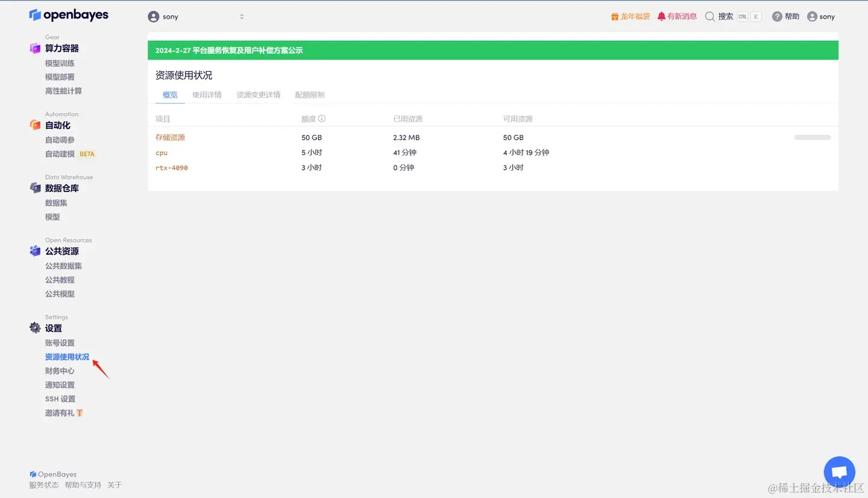Click the 算力容器 section icon

coord(35,48)
